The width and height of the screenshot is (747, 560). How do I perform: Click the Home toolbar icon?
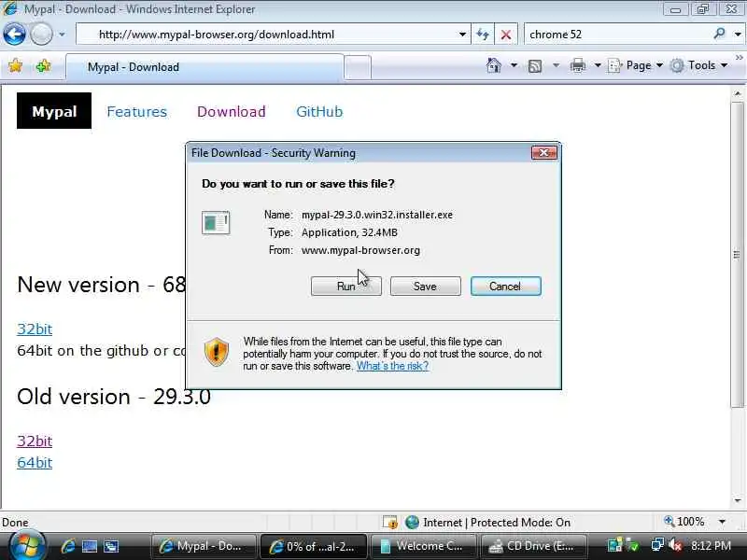coord(494,65)
